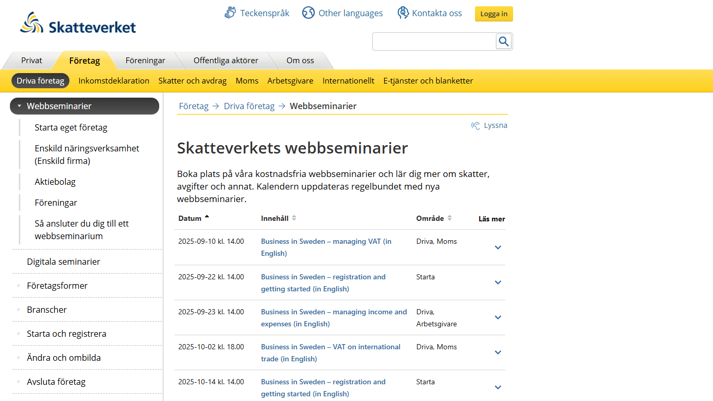Open the Arbetsgivare menu item
713x401 pixels.
pos(290,81)
